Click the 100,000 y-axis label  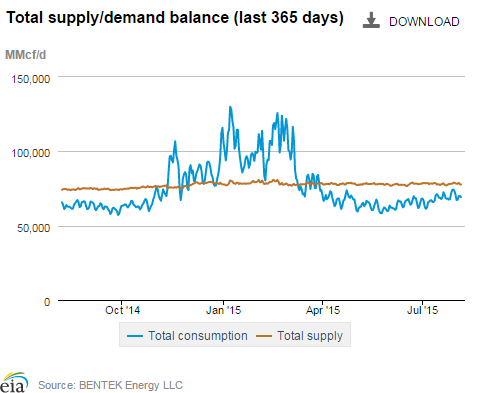click(x=31, y=153)
